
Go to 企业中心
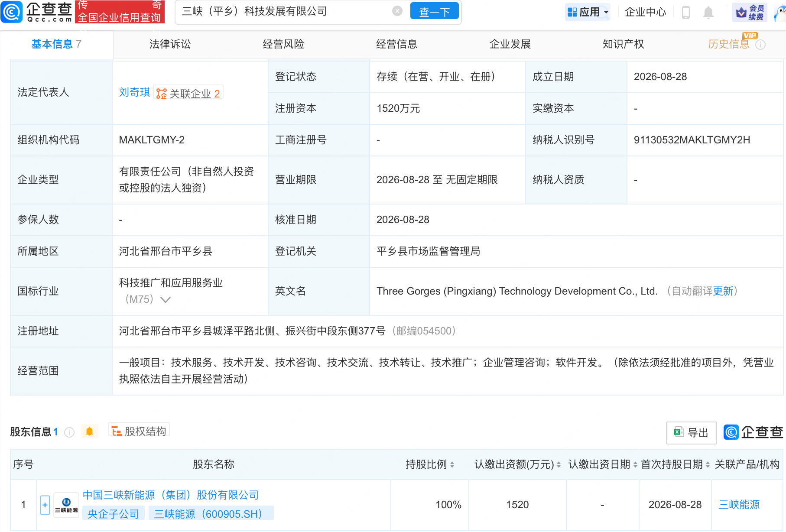[645, 12]
